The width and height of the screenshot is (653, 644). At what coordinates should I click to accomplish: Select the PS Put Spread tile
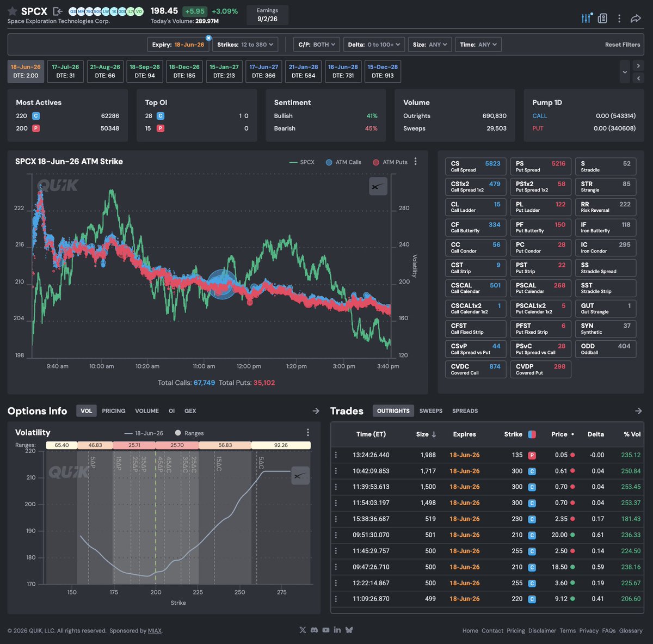540,167
